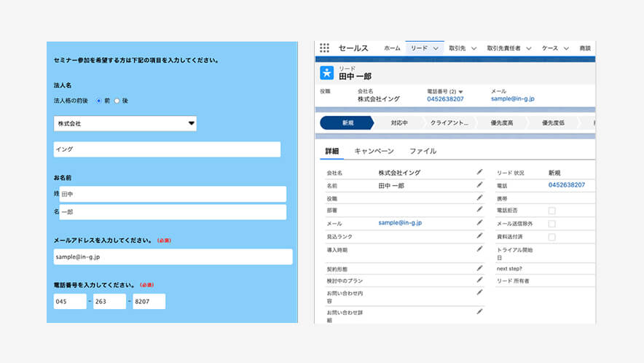
Task: Expand the 電話番号 (2) dropdown arrow
Action: pos(460,91)
